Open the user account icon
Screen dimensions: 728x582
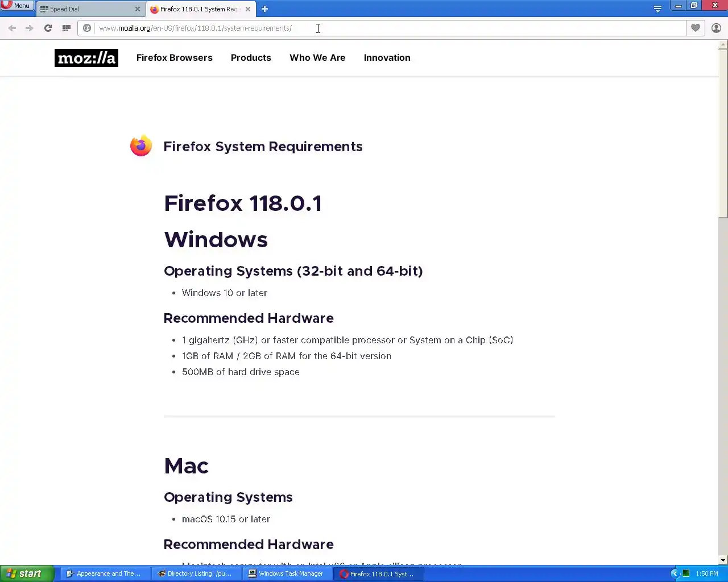(x=716, y=28)
